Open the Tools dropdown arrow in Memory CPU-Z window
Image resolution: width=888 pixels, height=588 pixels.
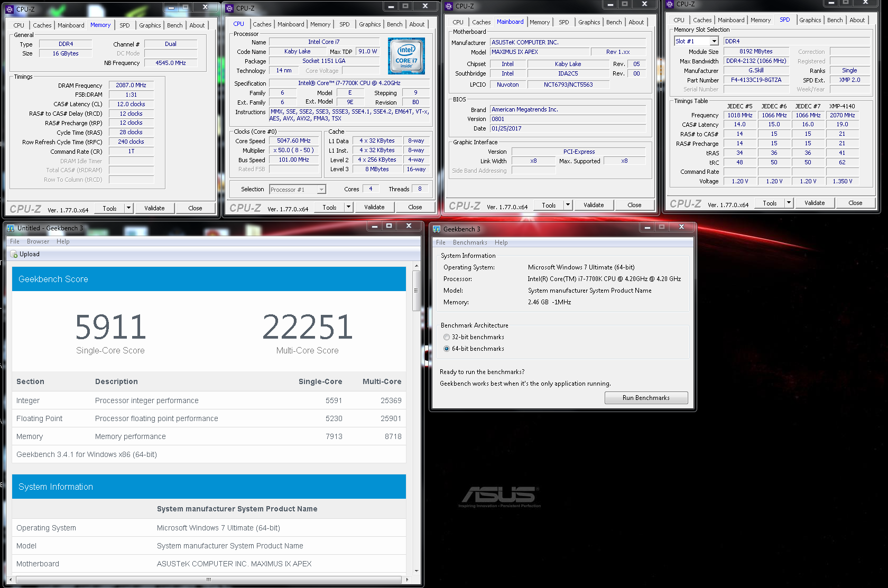pos(128,208)
